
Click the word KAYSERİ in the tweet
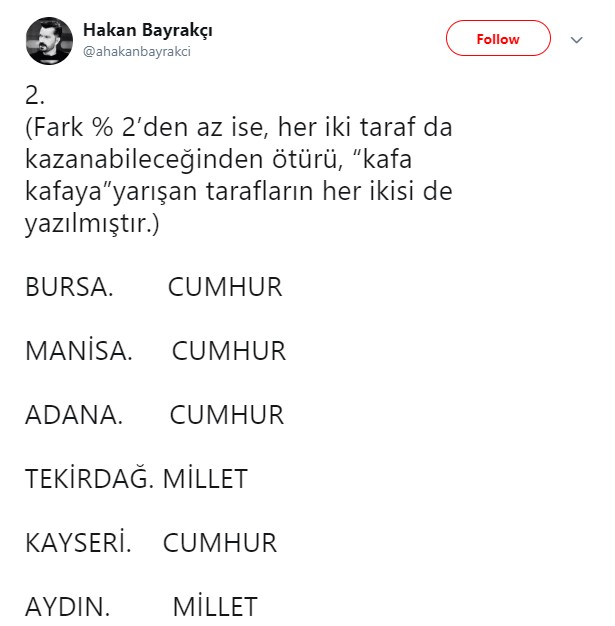pyautogui.click(x=78, y=543)
